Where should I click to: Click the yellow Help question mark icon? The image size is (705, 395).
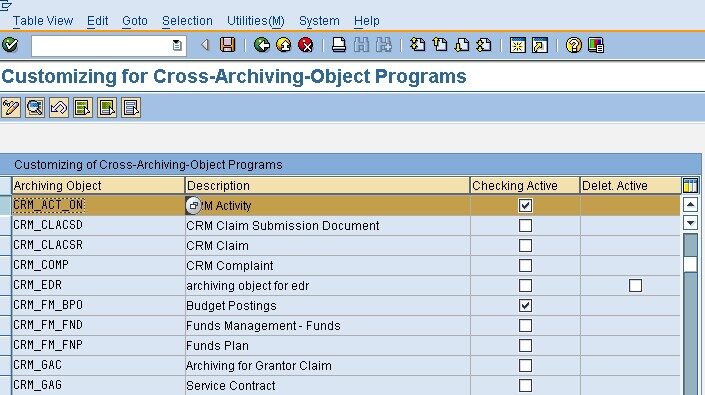pyautogui.click(x=574, y=45)
